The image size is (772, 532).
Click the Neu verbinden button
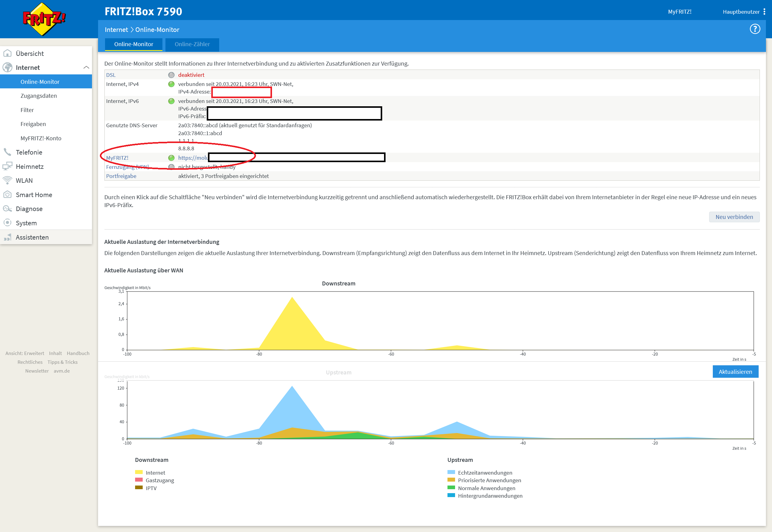(734, 217)
